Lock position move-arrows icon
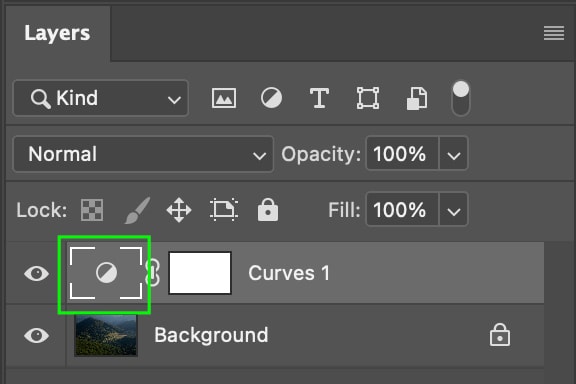Viewport: 576px width, 384px height. pyautogui.click(x=179, y=210)
